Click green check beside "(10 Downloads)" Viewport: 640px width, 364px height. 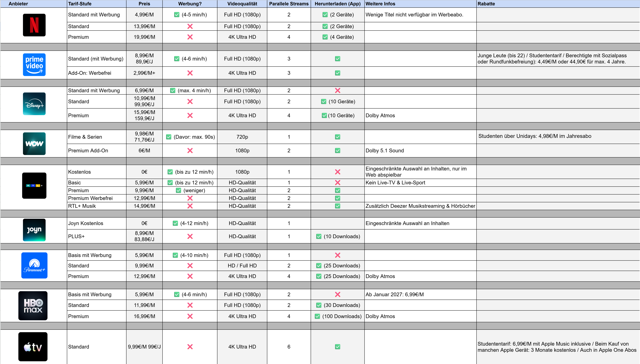pos(319,236)
